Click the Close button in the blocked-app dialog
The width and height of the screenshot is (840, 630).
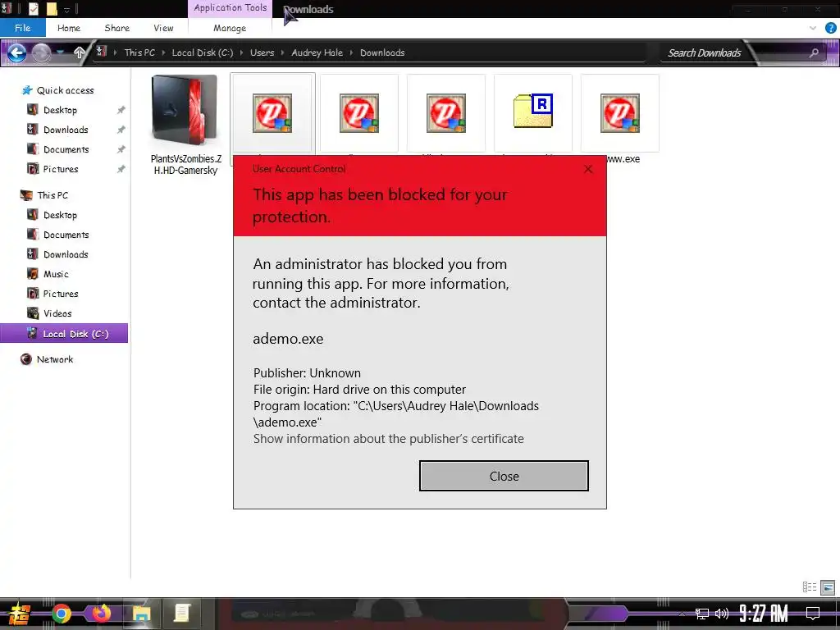[x=504, y=476]
